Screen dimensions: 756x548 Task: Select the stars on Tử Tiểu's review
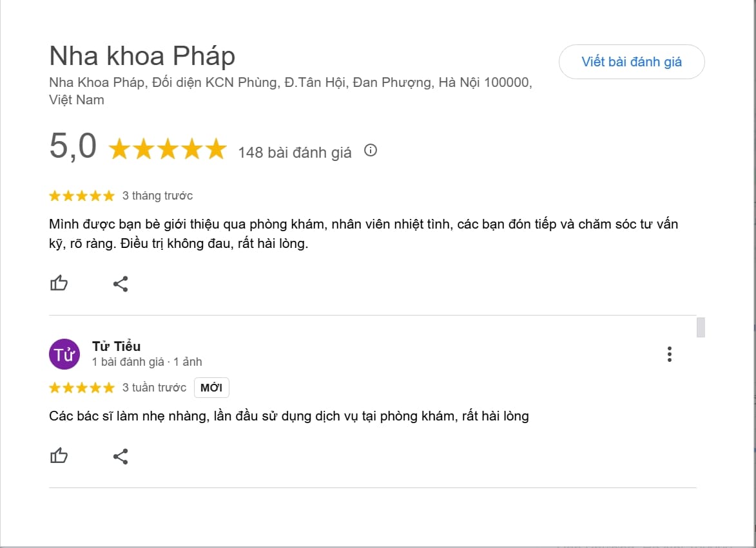82,387
